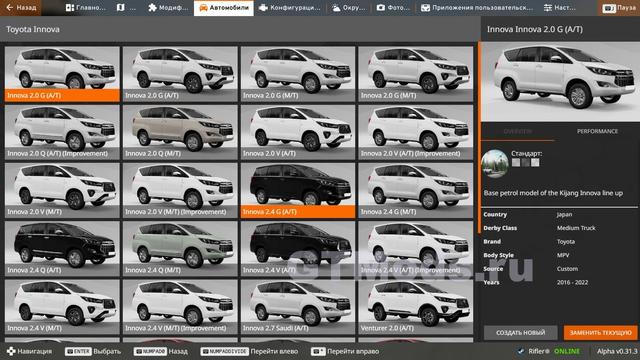This screenshot has height=360, width=640.
Task: Pick the first Стандарт color swatch
Action: point(516,162)
